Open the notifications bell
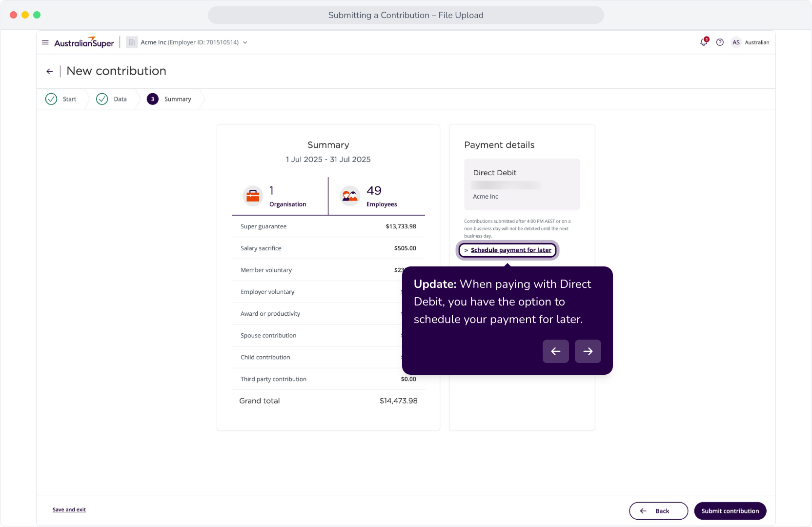 704,42
